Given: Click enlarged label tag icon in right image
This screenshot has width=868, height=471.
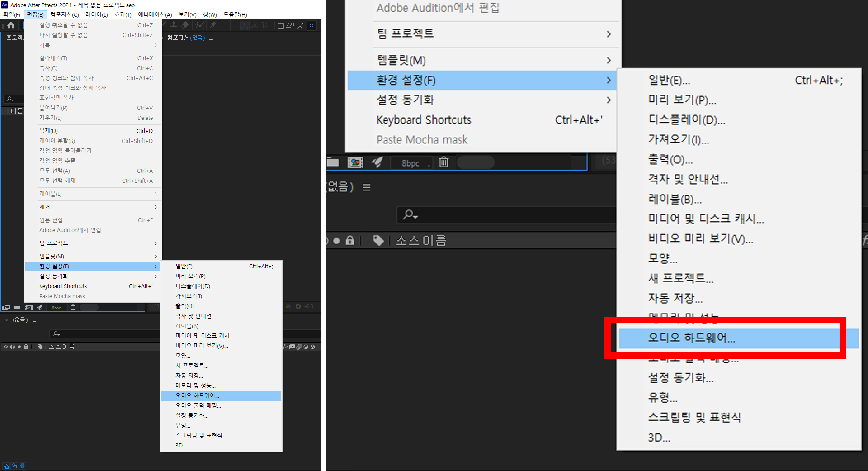Looking at the screenshot, I should [378, 240].
